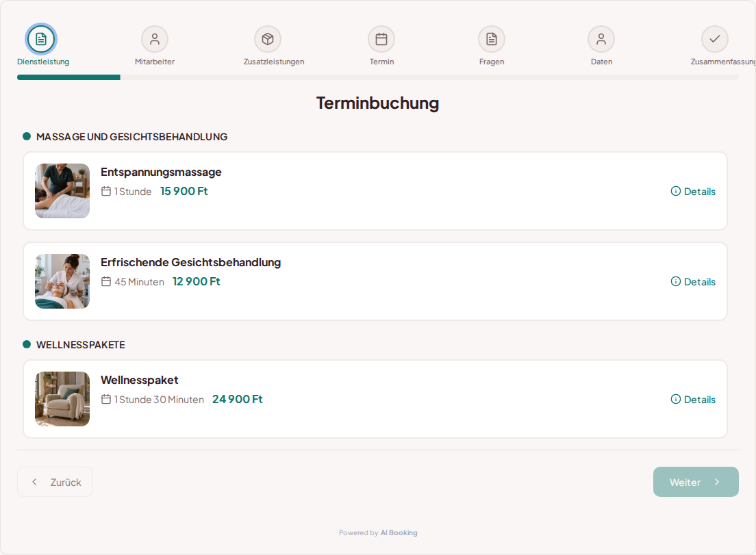756x555 pixels.
Task: Click calendar icon next to 45 Minuten
Action: [x=106, y=281]
